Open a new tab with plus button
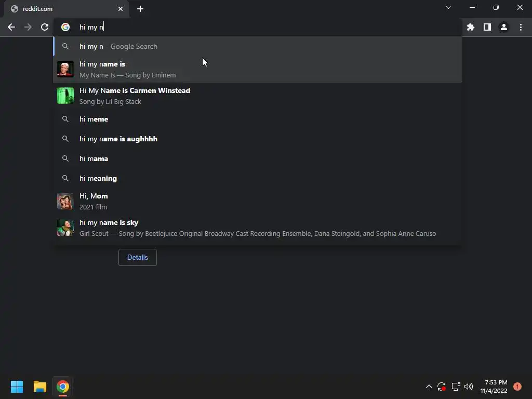532x399 pixels. pos(140,9)
